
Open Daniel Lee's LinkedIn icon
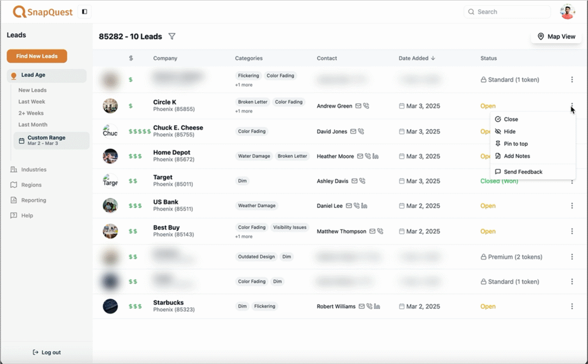pyautogui.click(x=364, y=206)
